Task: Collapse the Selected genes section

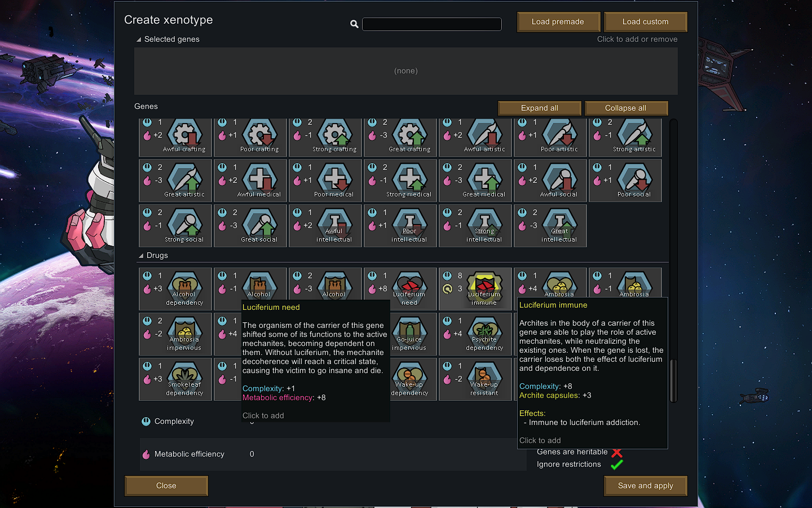Action: 139,40
